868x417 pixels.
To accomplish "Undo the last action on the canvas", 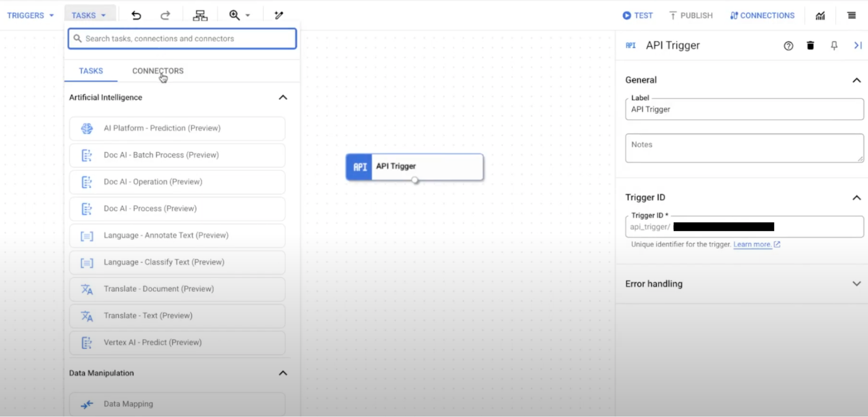I will 137,15.
